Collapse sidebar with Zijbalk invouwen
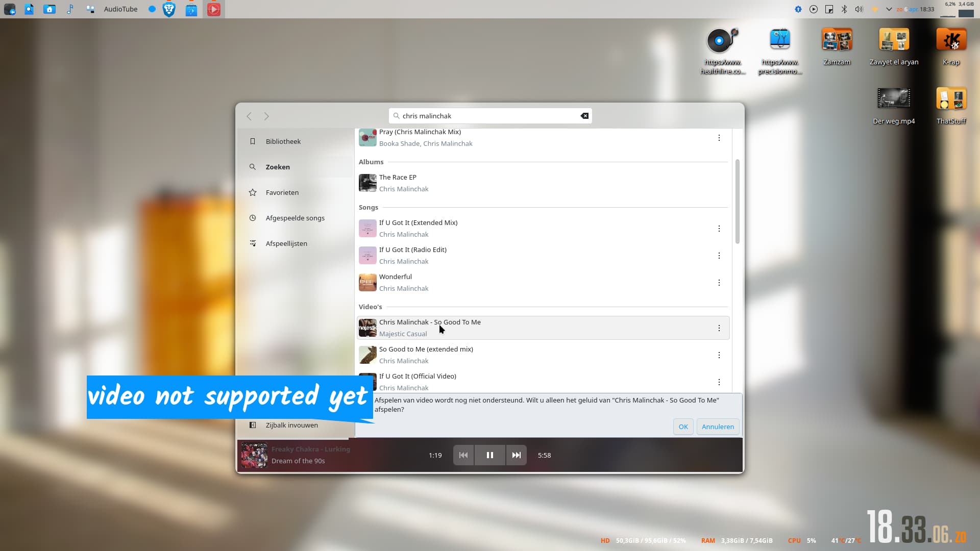This screenshot has width=980, height=551. 295,425
